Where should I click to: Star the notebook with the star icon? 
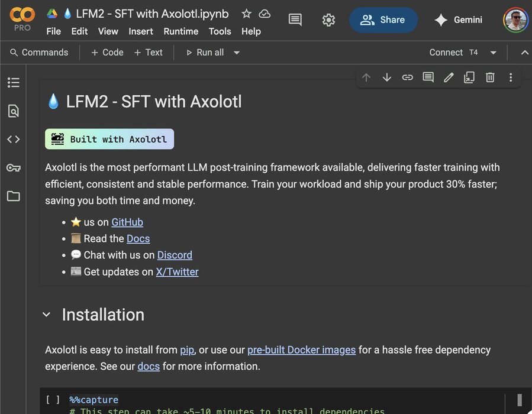tap(246, 14)
